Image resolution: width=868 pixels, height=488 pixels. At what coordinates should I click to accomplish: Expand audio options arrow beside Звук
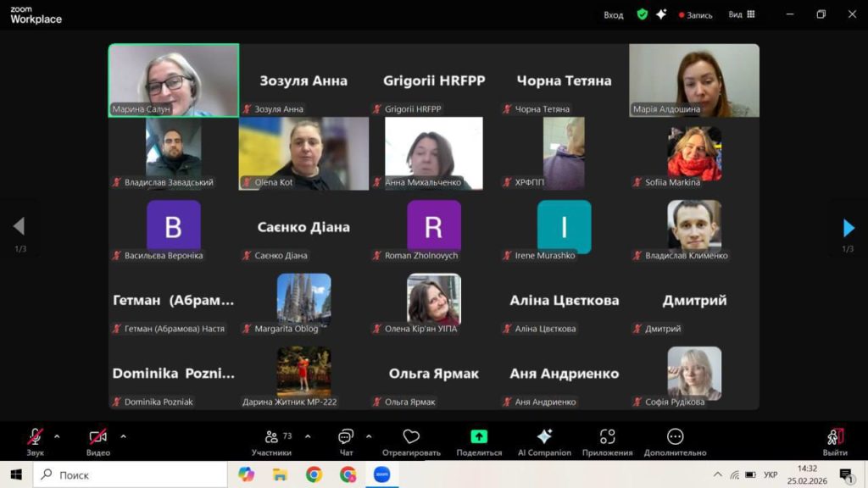tap(57, 437)
